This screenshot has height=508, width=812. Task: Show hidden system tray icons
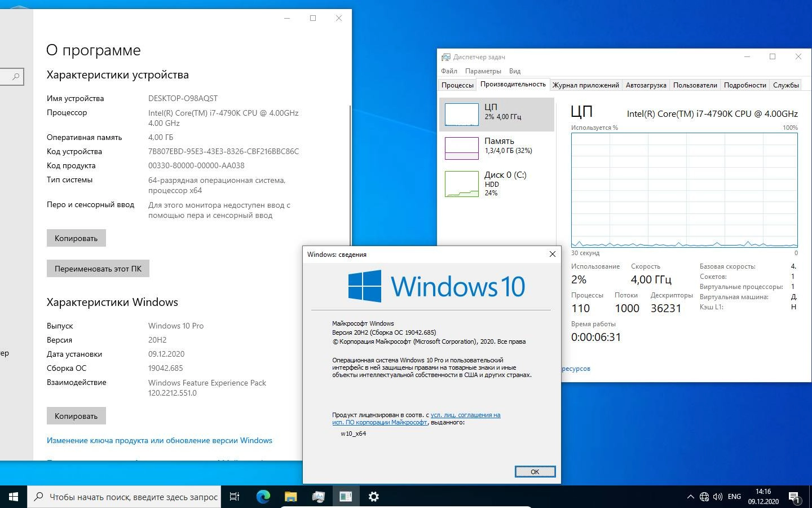690,497
